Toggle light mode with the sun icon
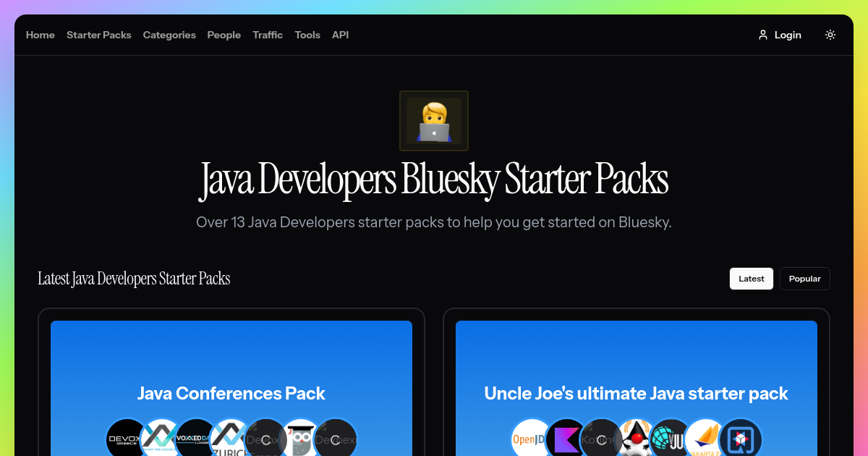868x456 pixels. click(x=830, y=34)
